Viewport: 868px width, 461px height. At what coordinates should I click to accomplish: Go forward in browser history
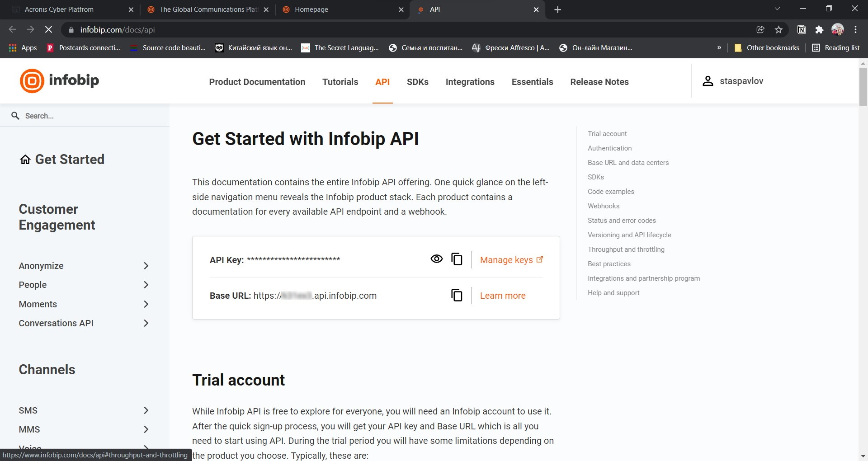(30, 29)
